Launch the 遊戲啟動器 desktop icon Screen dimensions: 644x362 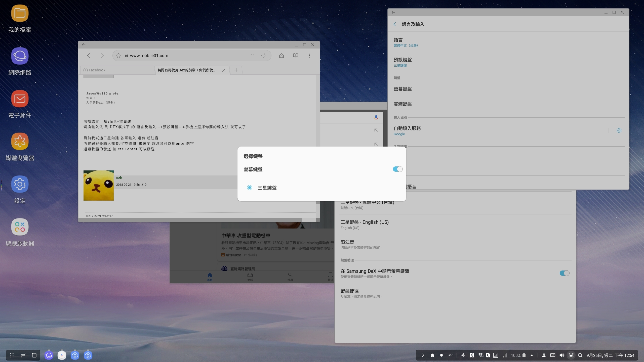pos(20,233)
